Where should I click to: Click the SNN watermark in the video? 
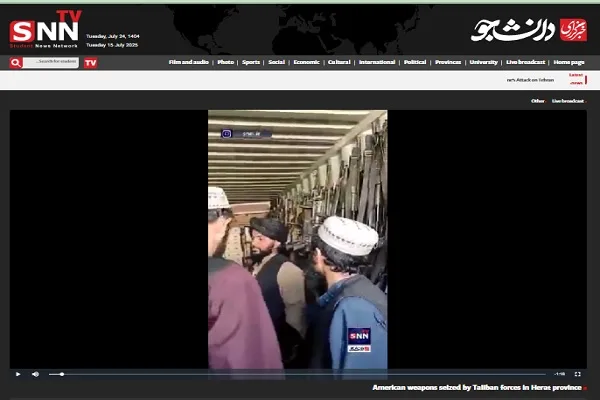(359, 338)
